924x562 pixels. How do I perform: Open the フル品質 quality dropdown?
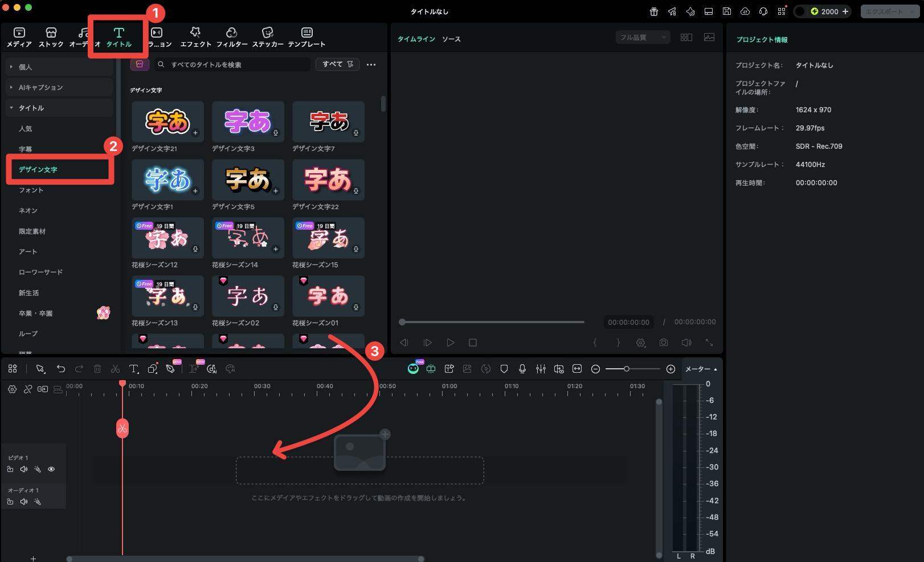(x=642, y=38)
